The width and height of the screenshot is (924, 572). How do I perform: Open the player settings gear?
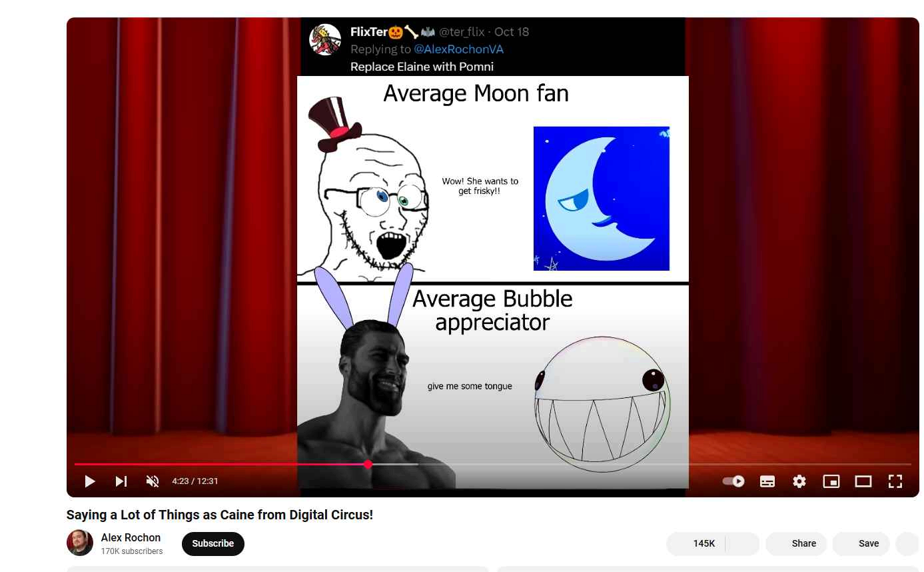[x=799, y=481]
